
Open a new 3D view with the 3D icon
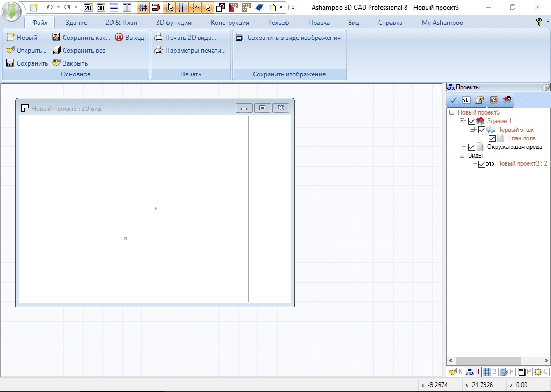click(x=101, y=8)
